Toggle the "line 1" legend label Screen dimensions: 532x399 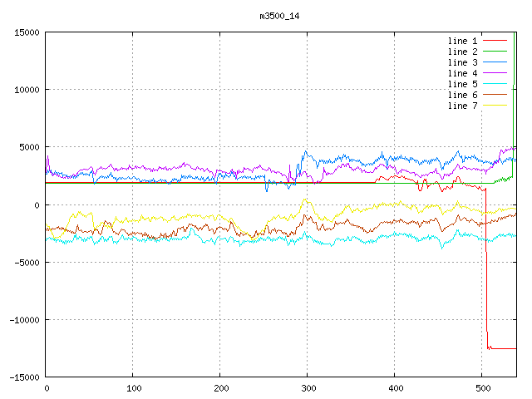tap(462, 41)
